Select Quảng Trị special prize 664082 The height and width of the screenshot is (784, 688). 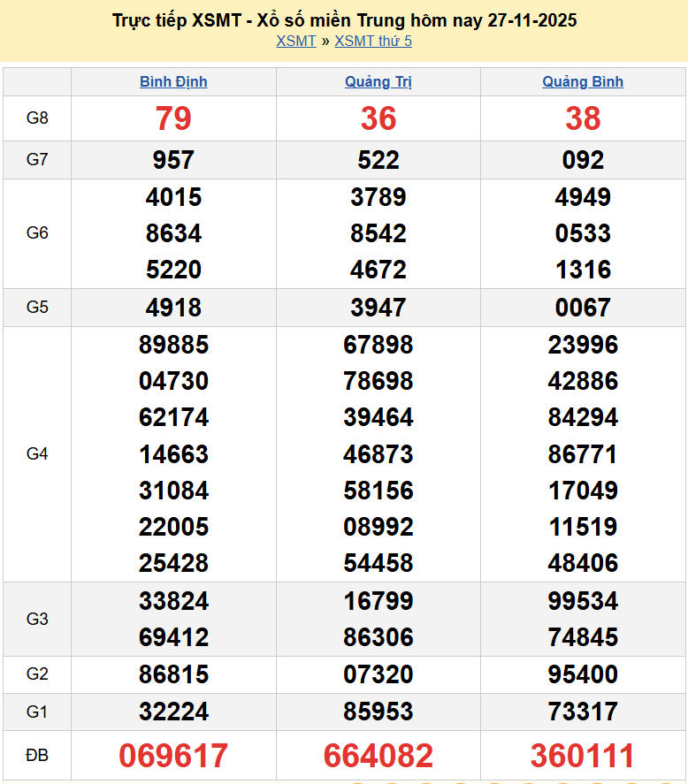[378, 756]
